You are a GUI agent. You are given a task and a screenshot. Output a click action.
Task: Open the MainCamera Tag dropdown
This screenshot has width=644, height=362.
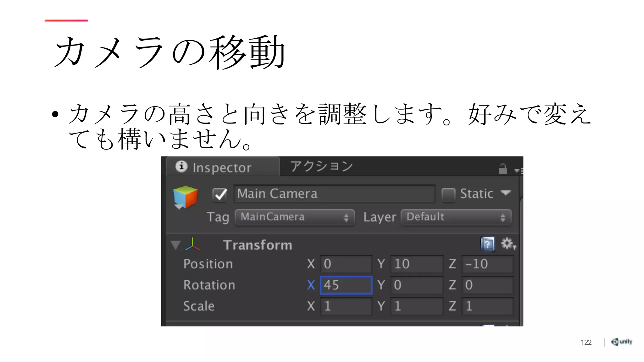coord(295,217)
